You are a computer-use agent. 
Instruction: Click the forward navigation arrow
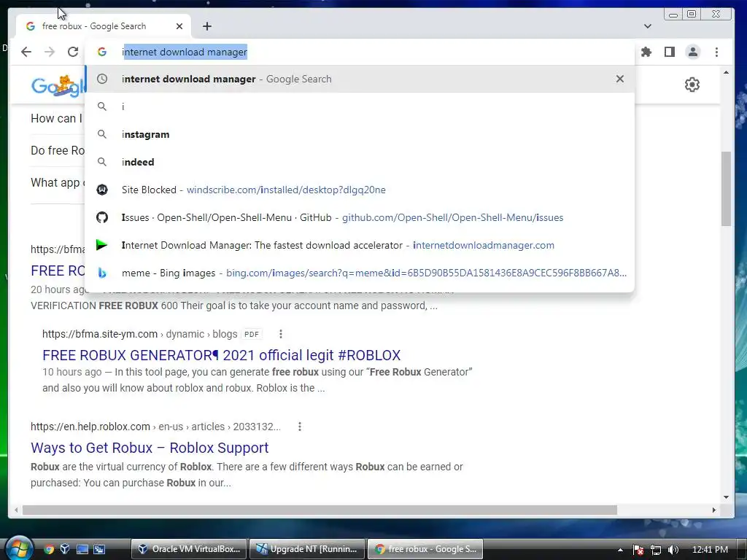(50, 52)
